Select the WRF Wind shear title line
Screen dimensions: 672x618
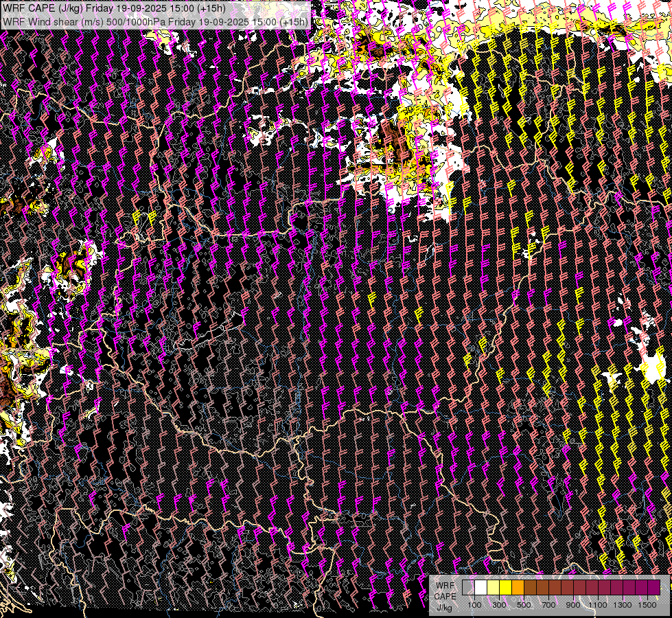pyautogui.click(x=154, y=21)
